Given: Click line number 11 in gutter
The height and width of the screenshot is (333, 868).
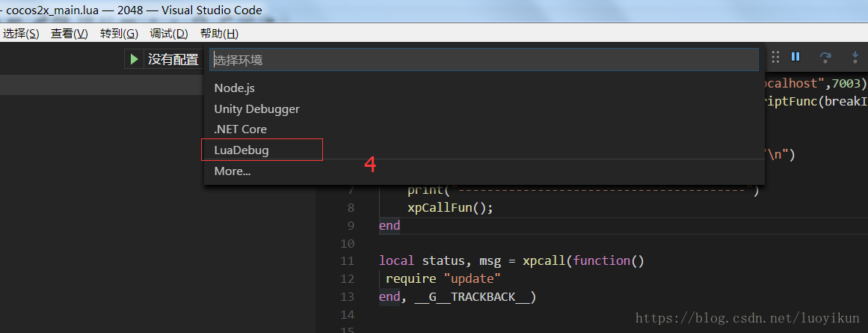Looking at the screenshot, I should click(x=347, y=261).
